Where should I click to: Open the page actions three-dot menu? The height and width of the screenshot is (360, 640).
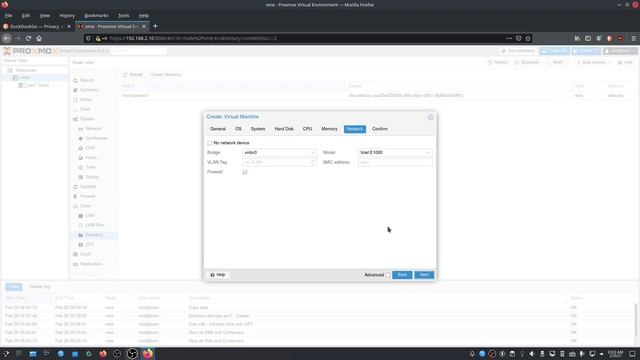(509, 38)
